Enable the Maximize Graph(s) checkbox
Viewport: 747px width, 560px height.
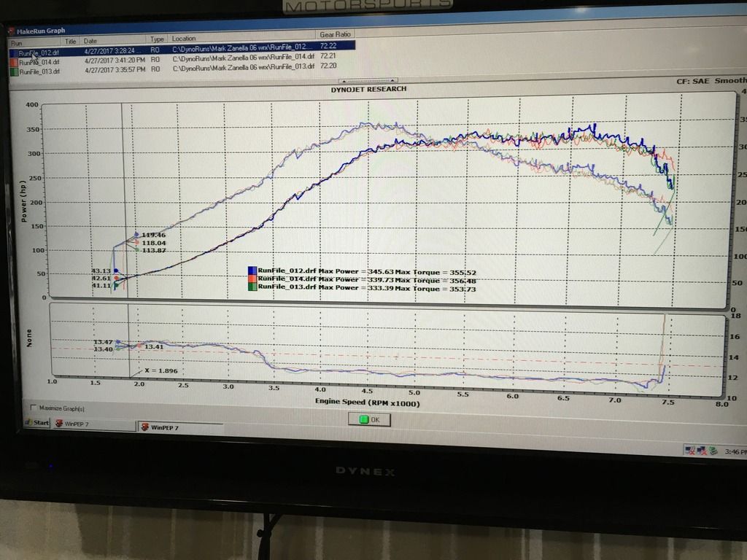(34, 408)
